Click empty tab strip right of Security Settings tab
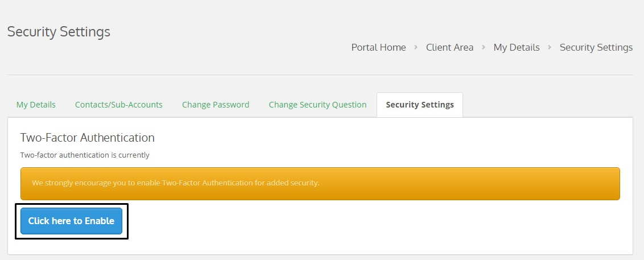The width and height of the screenshot is (644, 260). [x=546, y=105]
